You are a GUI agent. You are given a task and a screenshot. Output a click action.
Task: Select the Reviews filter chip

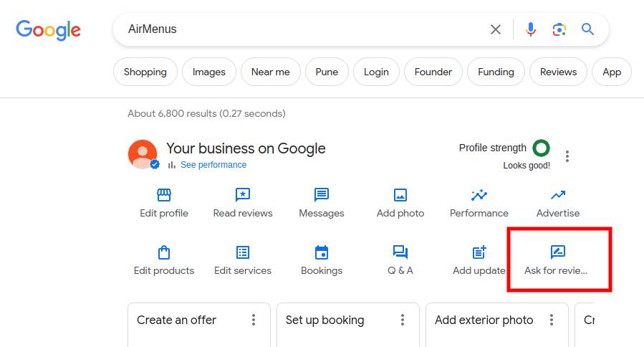[x=558, y=72]
